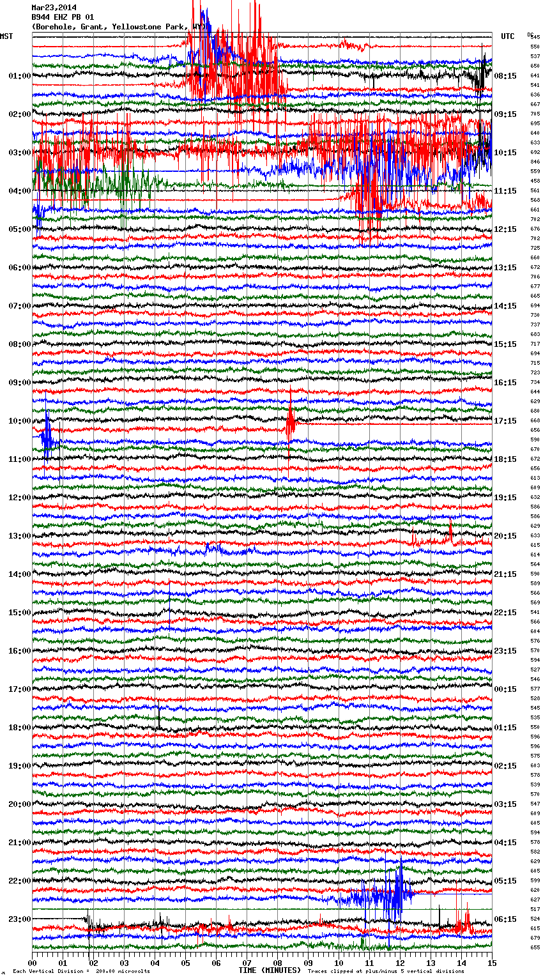Image resolution: width=543 pixels, height=980 pixels.
Task: Select the 06:00 MST time label
Action: click(20, 268)
